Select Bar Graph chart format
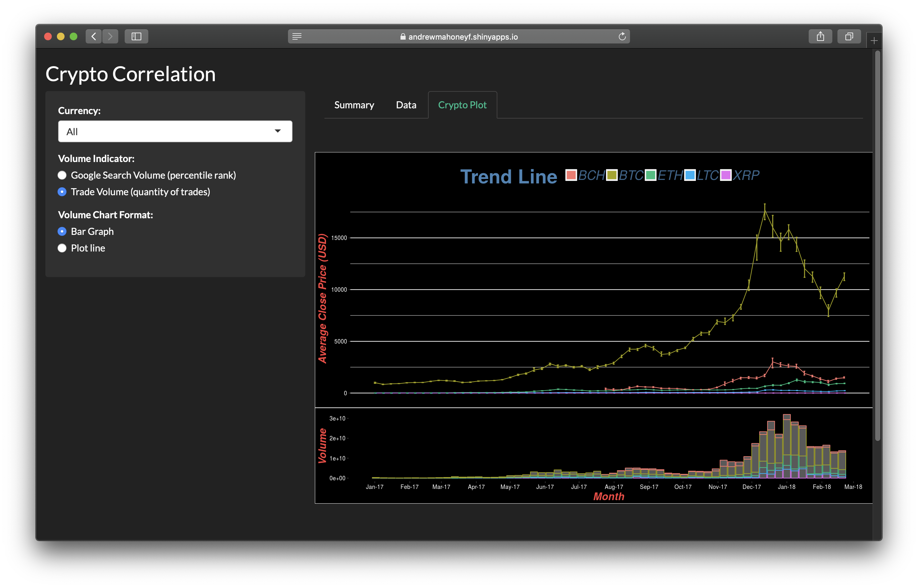 [62, 231]
